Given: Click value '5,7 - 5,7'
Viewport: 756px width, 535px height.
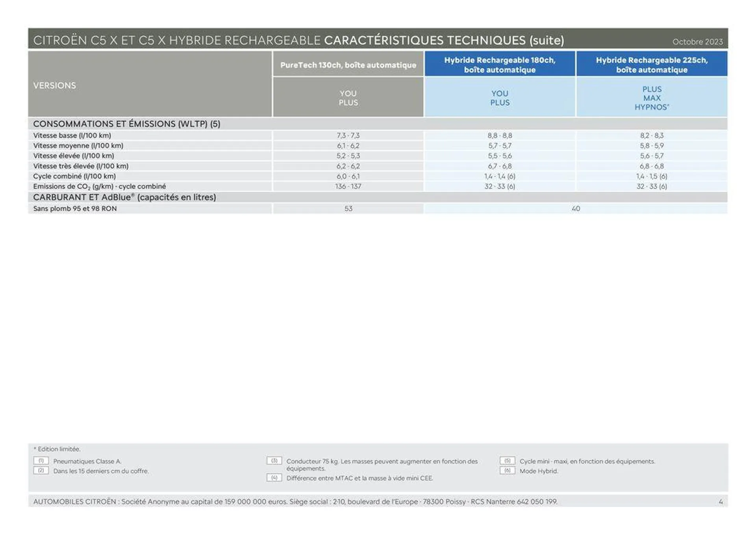Looking at the screenshot, I should pos(500,146).
